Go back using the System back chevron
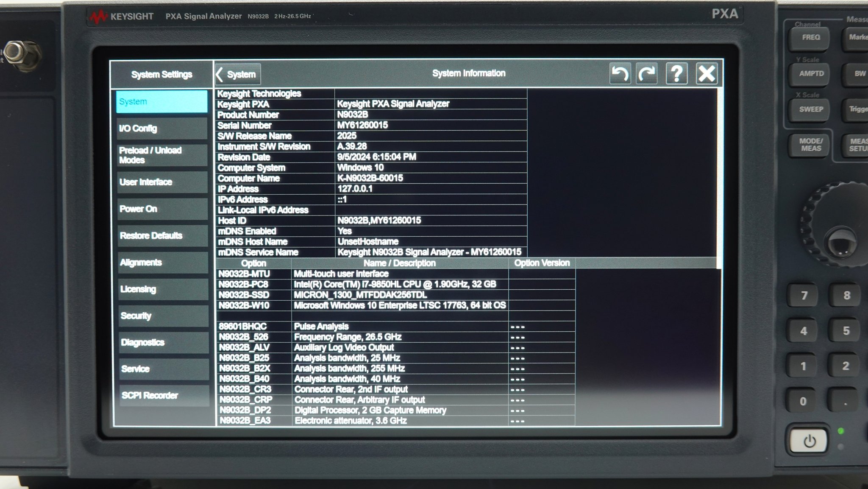The width and height of the screenshot is (868, 489). pos(237,75)
